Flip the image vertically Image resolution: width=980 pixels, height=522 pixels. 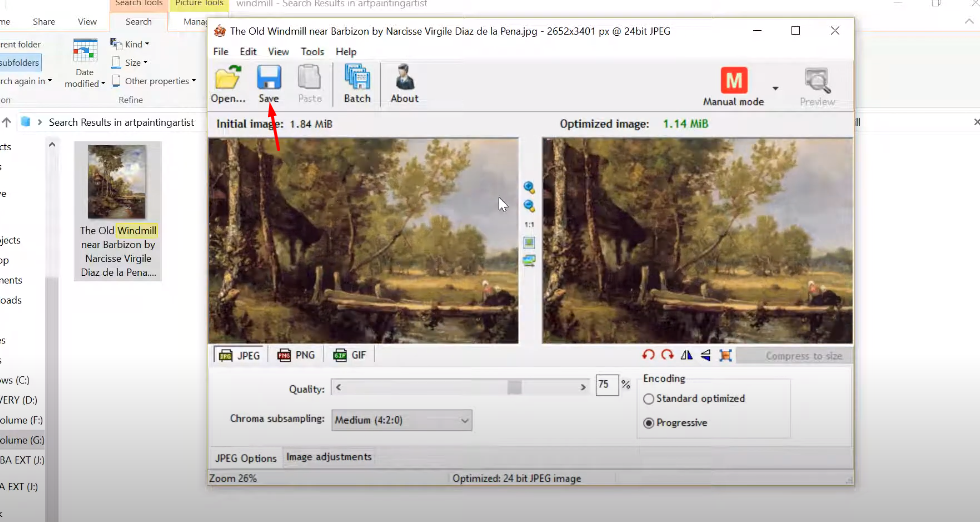coord(706,355)
